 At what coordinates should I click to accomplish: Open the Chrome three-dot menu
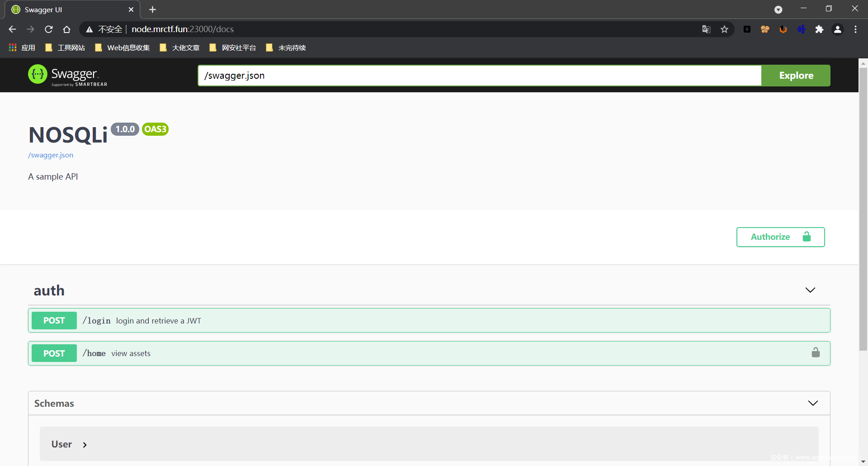(x=855, y=29)
